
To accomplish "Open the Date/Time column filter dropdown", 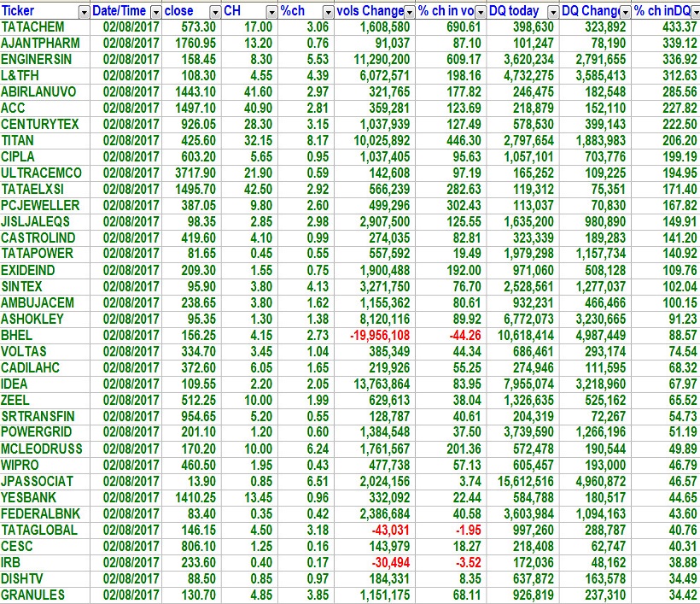I will coord(155,12).
